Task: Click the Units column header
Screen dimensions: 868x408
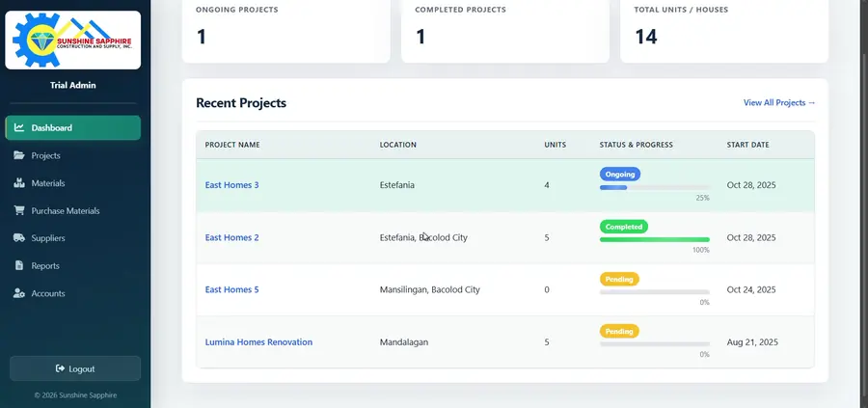Action: click(x=556, y=145)
